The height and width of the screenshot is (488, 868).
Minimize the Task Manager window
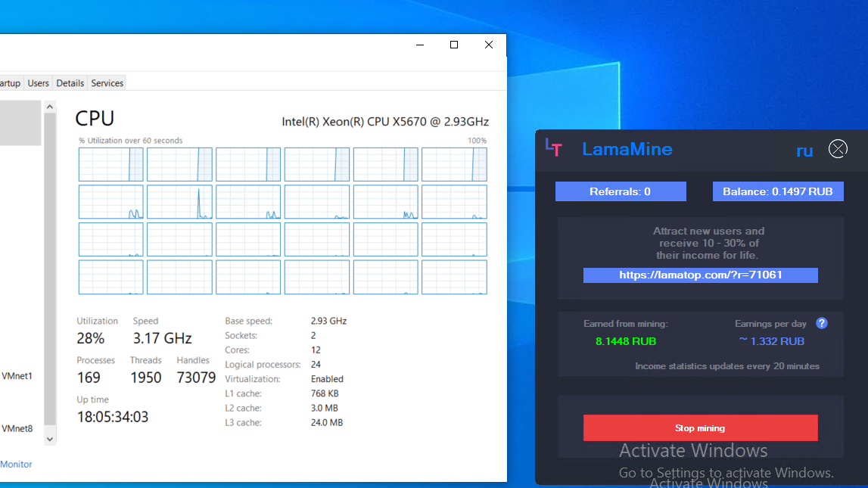click(x=420, y=45)
